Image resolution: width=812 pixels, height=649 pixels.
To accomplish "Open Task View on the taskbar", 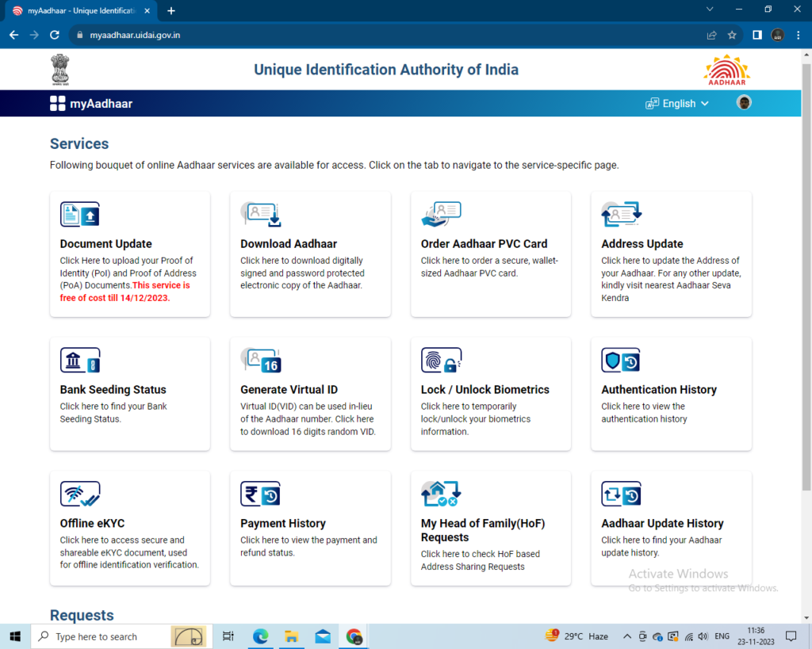I will 228,636.
